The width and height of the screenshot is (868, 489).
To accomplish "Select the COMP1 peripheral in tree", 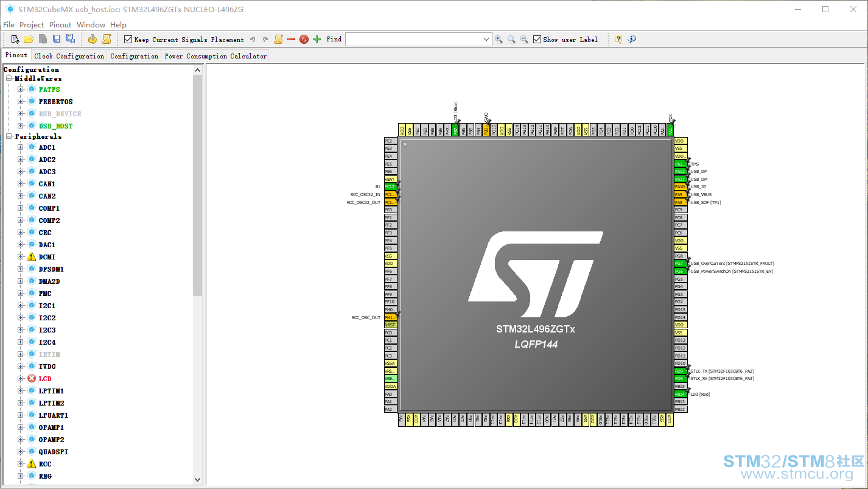I will tap(49, 208).
